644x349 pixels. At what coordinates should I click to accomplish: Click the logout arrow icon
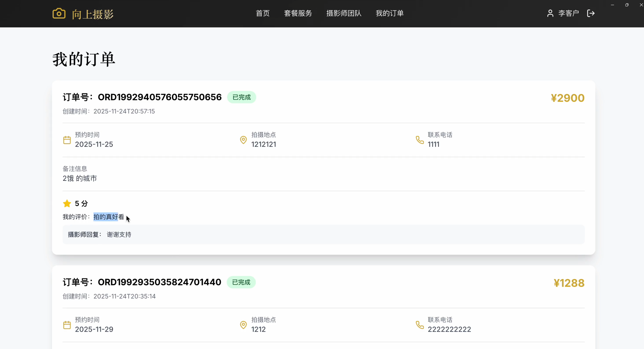591,13
